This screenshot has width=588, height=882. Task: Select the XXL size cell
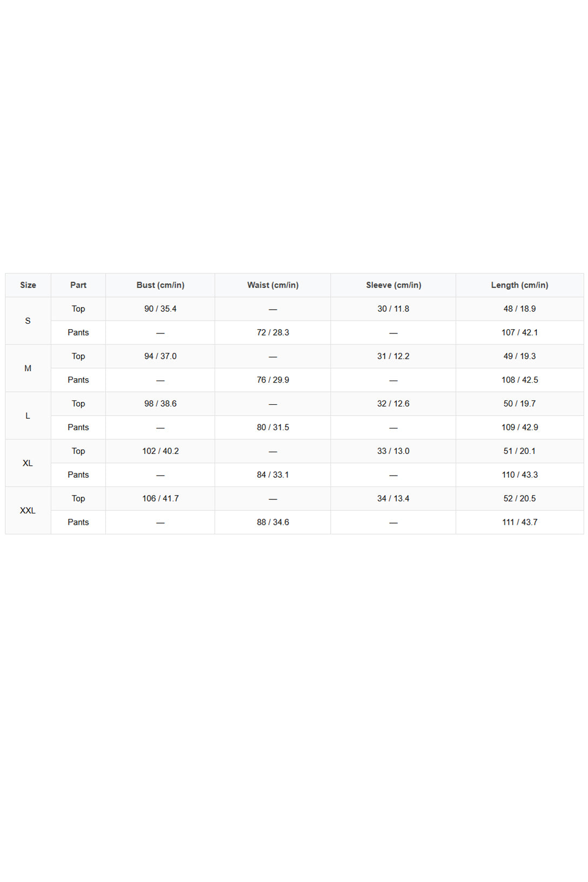pyautogui.click(x=28, y=511)
